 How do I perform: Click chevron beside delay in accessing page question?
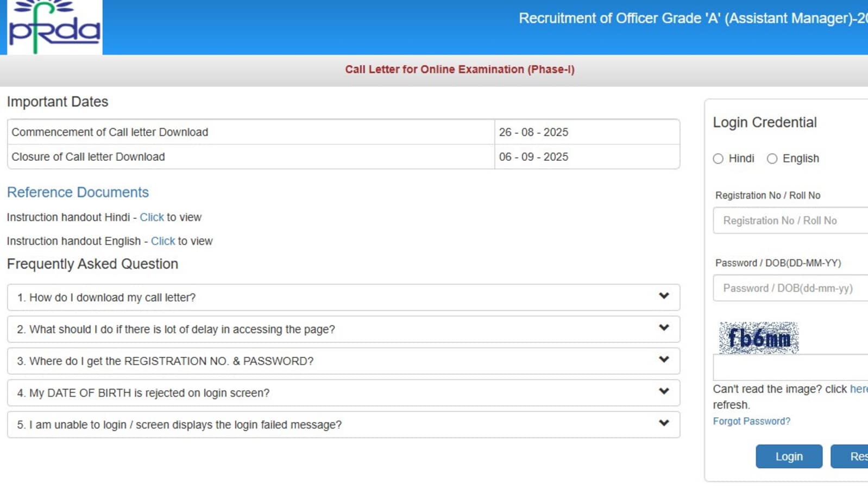[x=663, y=328]
